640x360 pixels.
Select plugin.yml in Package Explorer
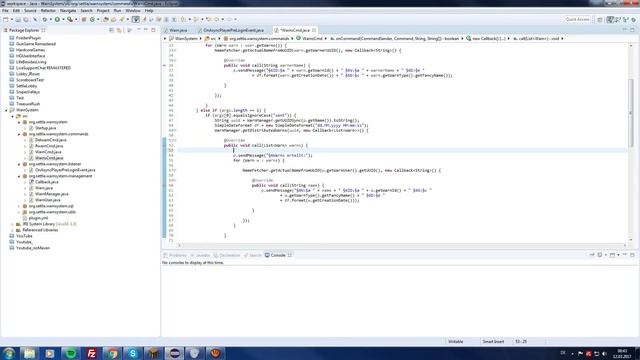point(38,218)
